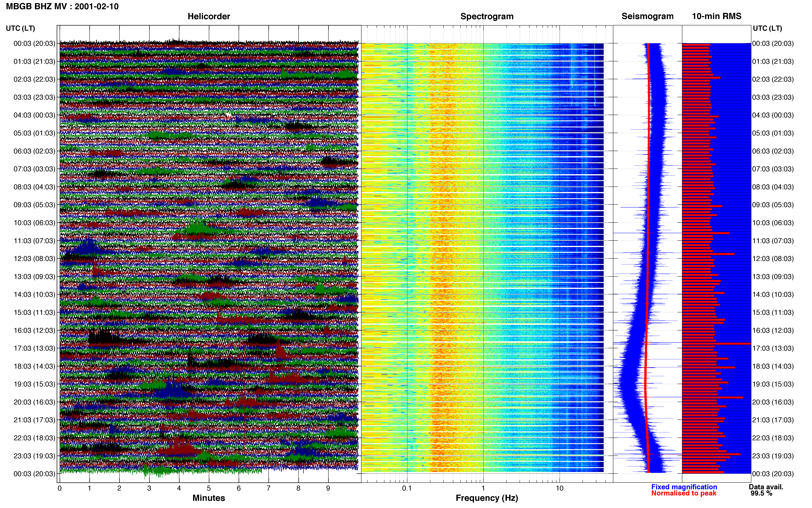Click the "7" tick on the Minutes axis

[269, 488]
